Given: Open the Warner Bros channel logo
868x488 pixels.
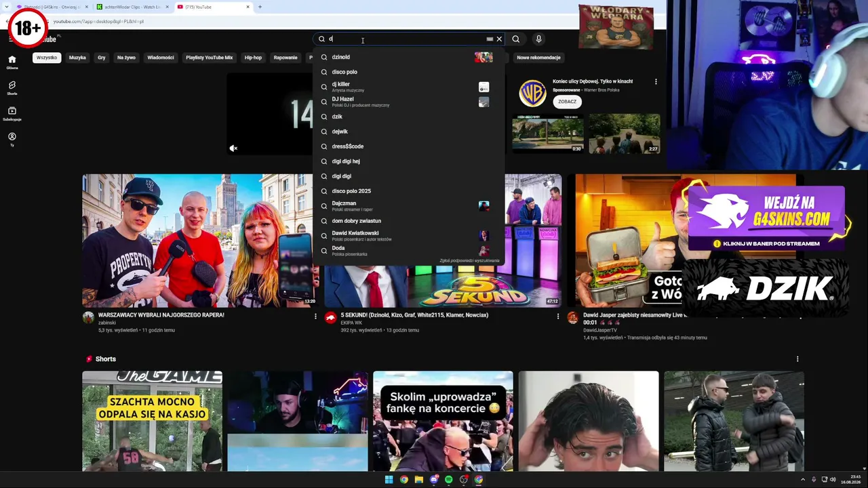Looking at the screenshot, I should pyautogui.click(x=532, y=94).
